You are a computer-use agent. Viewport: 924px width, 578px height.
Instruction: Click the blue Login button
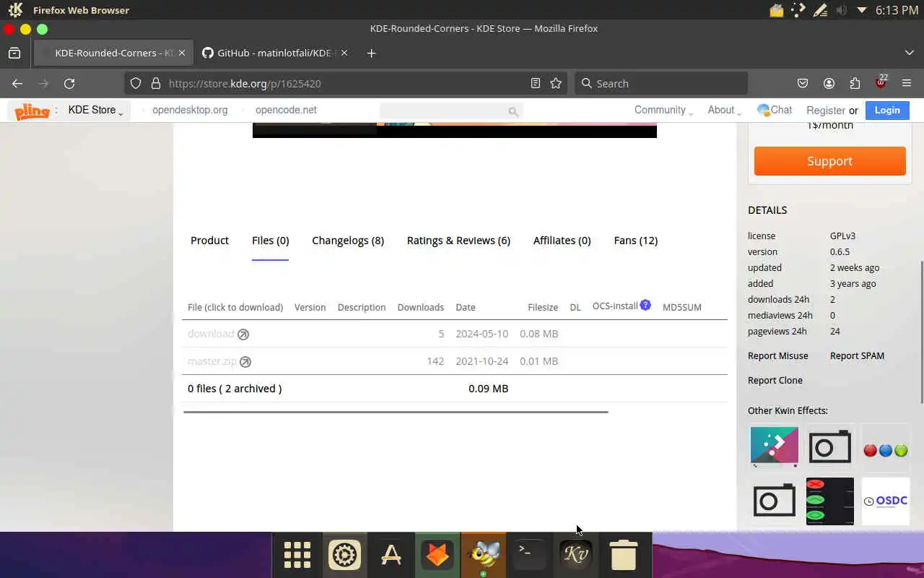[887, 110]
